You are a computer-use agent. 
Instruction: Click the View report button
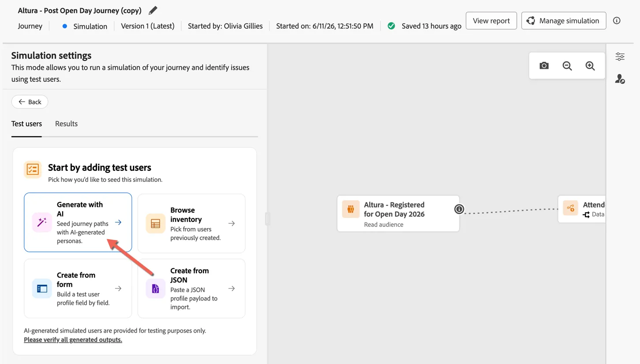pyautogui.click(x=491, y=21)
